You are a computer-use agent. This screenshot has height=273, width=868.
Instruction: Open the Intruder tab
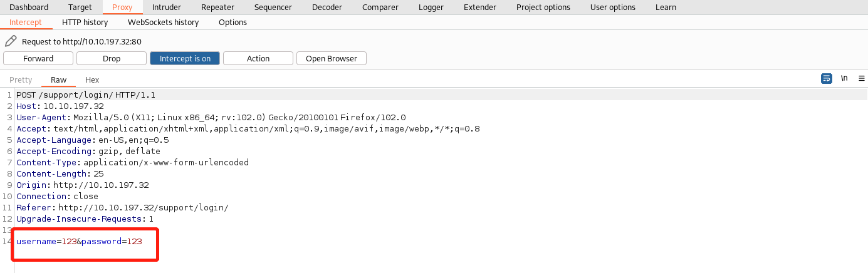click(167, 8)
